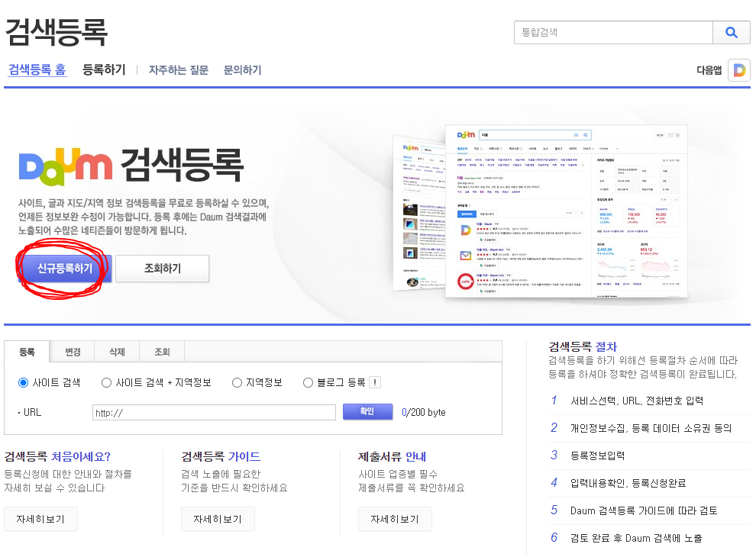Click the 검색등록 page title

tap(56, 32)
